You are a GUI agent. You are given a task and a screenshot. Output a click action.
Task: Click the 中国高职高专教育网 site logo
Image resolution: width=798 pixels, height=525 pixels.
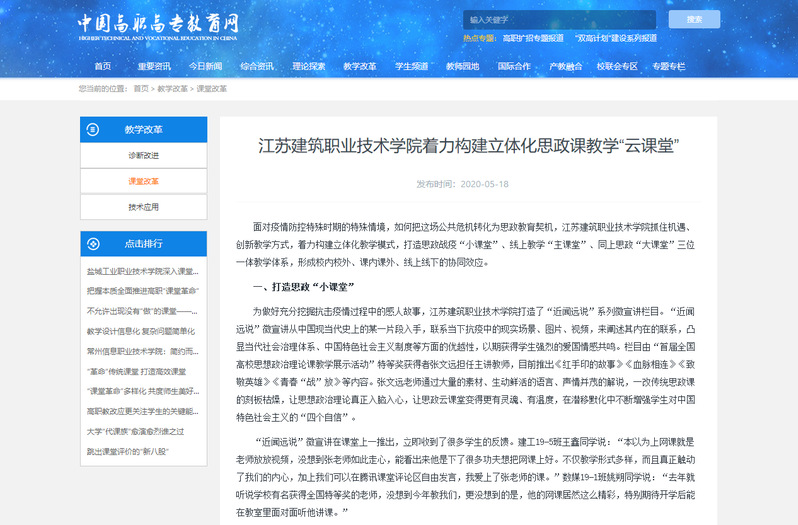tap(159, 24)
